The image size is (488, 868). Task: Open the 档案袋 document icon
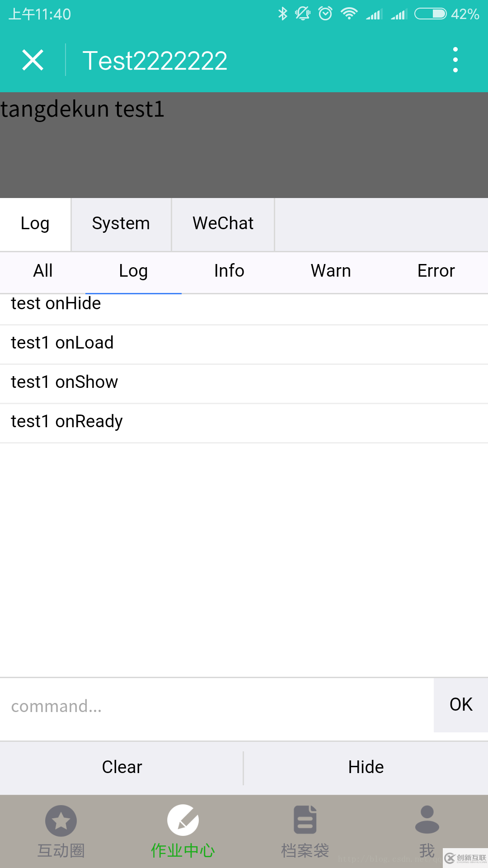(305, 820)
